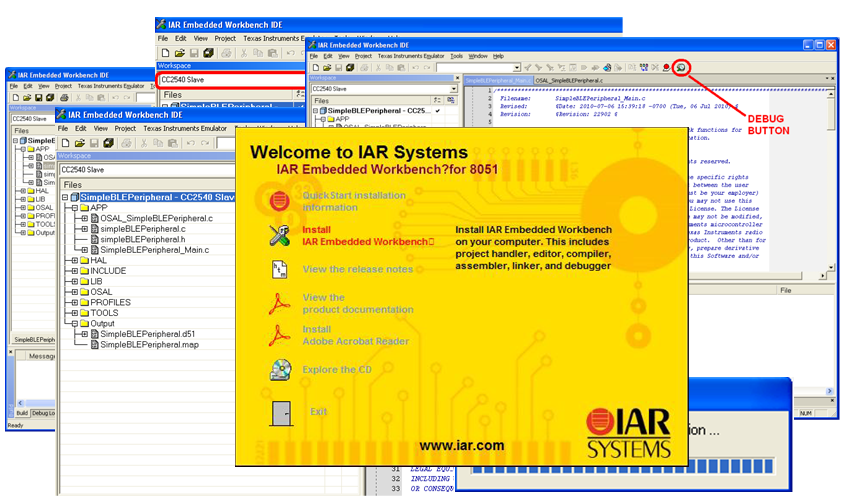Image resolution: width=844 pixels, height=502 pixels.
Task: Select Debug Log tab in smallest rear window
Action: (43, 413)
